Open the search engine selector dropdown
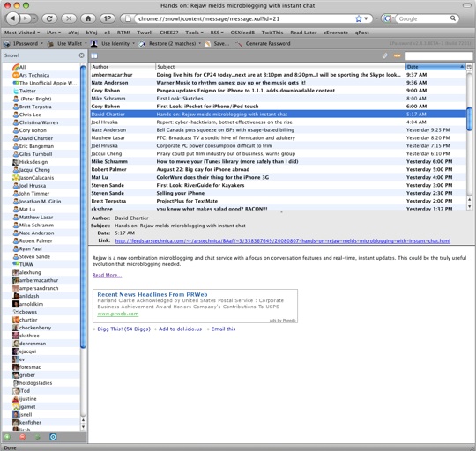Image resolution: width=476 pixels, height=451 pixels. pos(389,18)
